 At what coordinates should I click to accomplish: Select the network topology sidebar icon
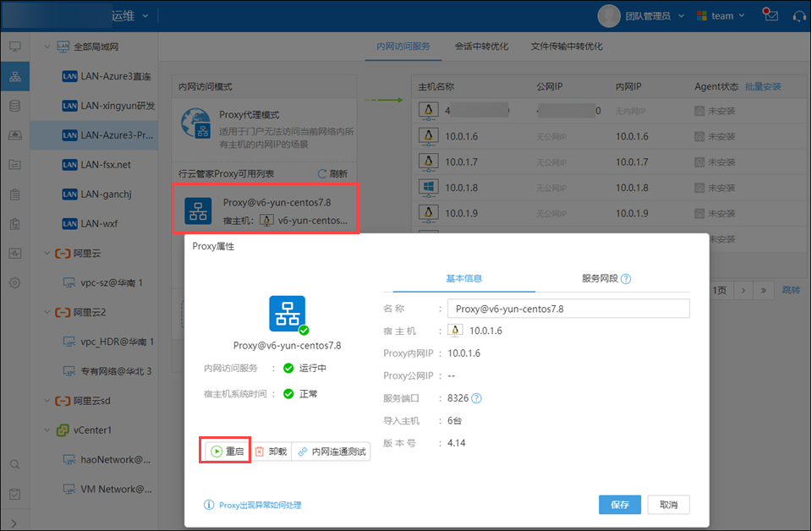point(14,76)
